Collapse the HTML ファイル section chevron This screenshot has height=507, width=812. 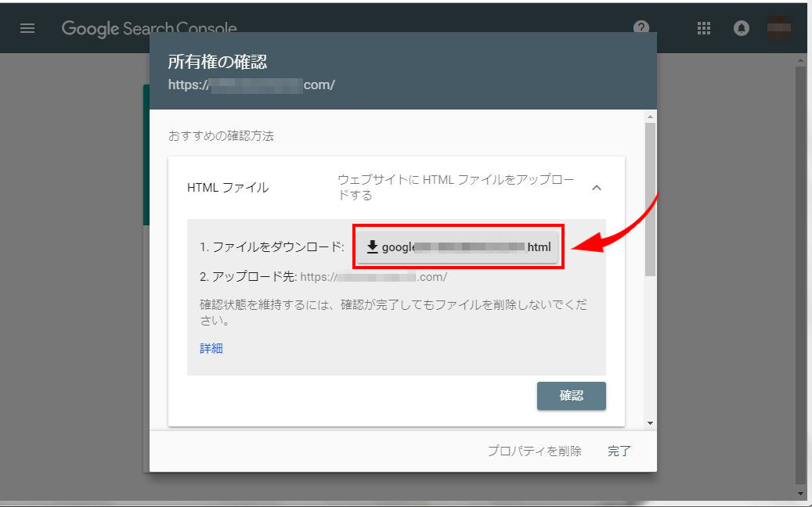tap(597, 188)
